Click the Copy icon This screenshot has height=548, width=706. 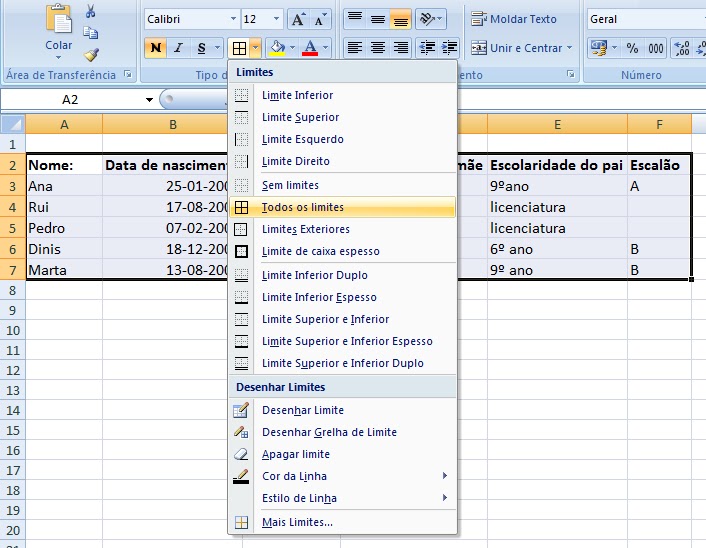click(x=91, y=33)
